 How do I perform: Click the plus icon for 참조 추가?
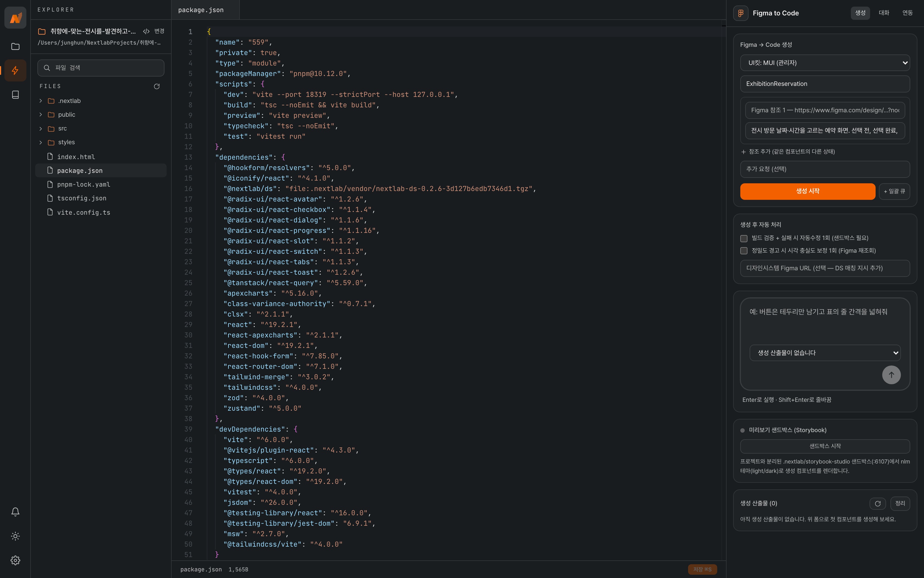(x=743, y=152)
